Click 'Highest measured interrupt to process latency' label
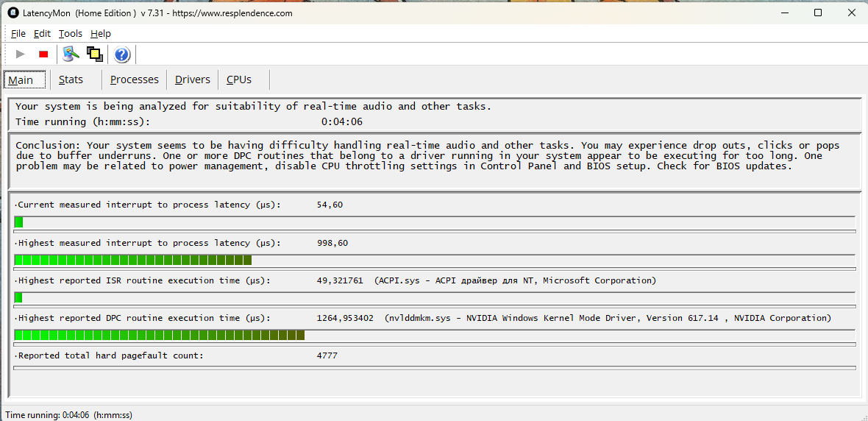This screenshot has height=421, width=868. (x=148, y=243)
